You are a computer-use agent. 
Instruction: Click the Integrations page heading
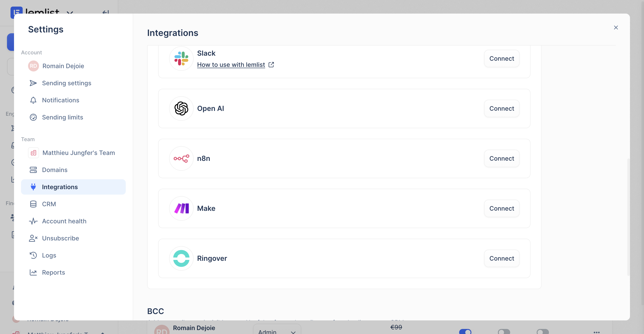point(173,33)
